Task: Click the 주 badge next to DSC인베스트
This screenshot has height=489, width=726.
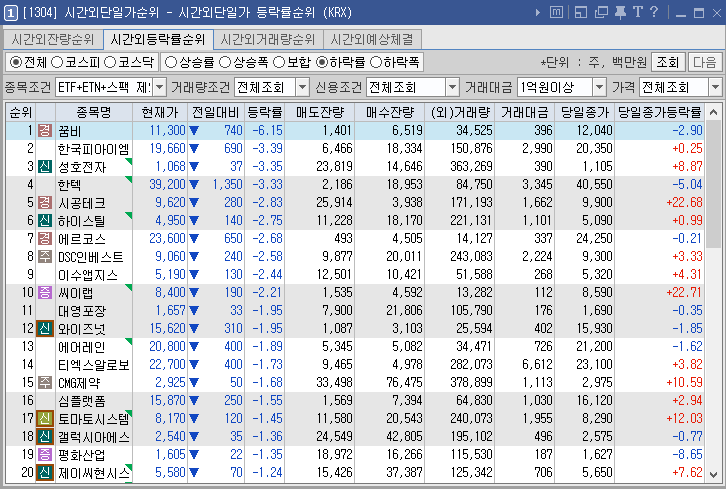Action: point(45,257)
